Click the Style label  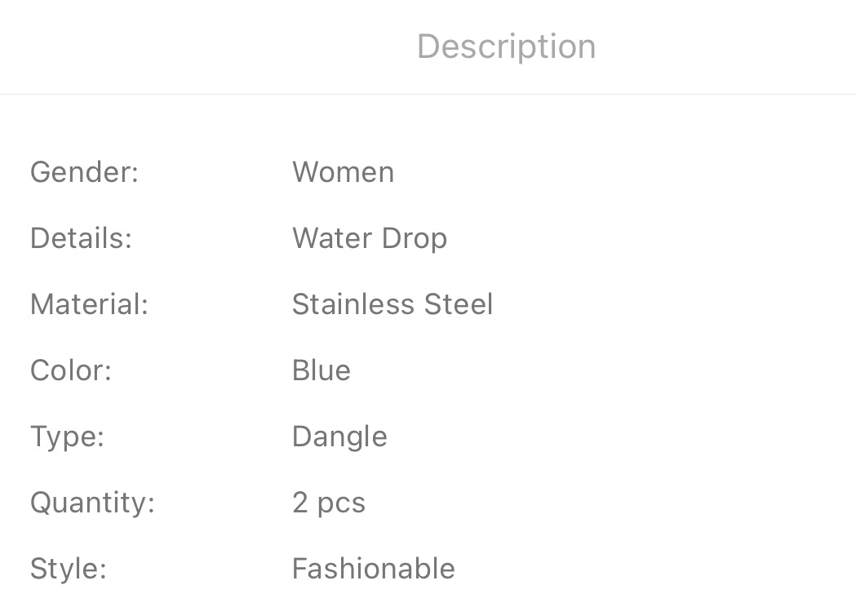point(68,569)
